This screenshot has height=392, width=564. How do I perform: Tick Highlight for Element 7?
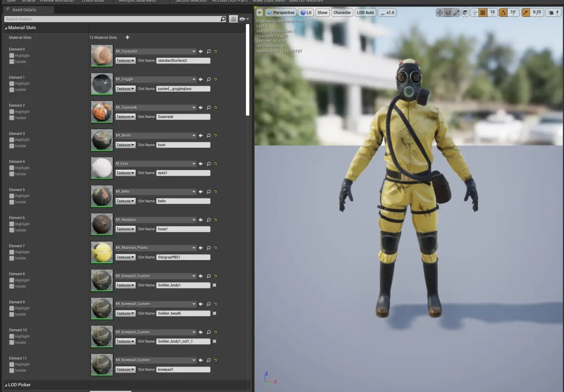[12, 252]
